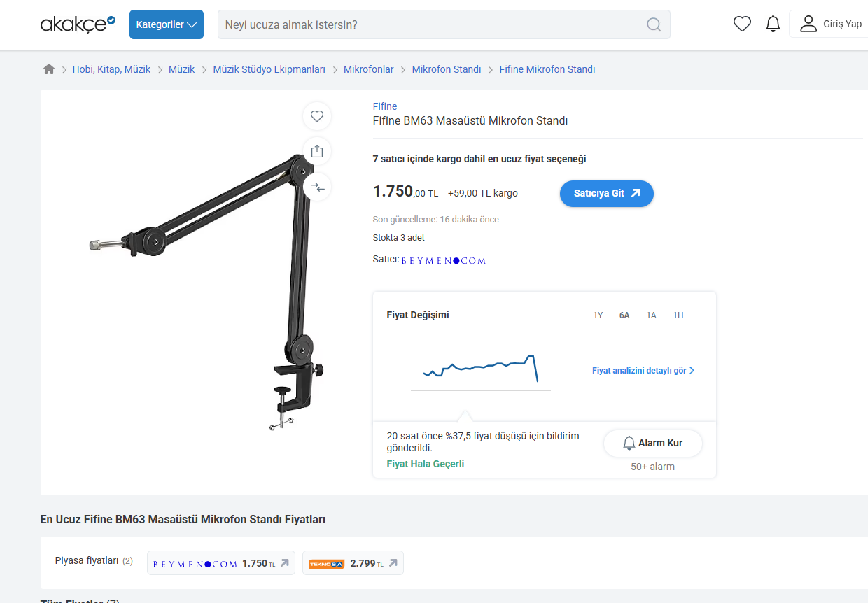This screenshot has width=868, height=603.
Task: Click the compare arrows icon
Action: coord(317,187)
